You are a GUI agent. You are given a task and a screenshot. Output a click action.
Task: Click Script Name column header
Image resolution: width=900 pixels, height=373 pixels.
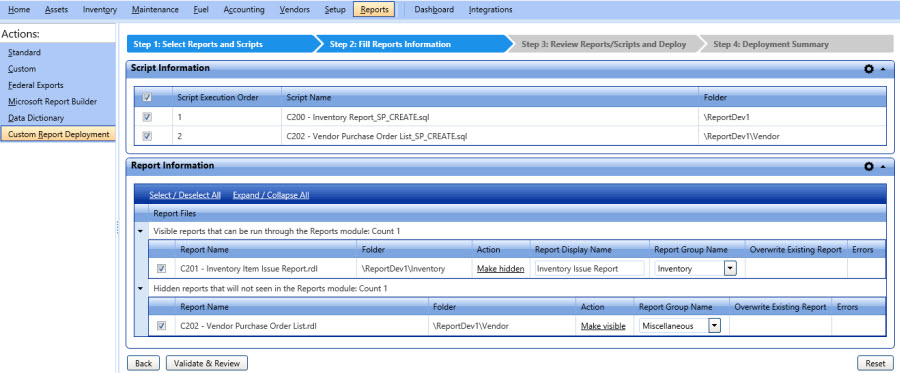click(x=490, y=98)
